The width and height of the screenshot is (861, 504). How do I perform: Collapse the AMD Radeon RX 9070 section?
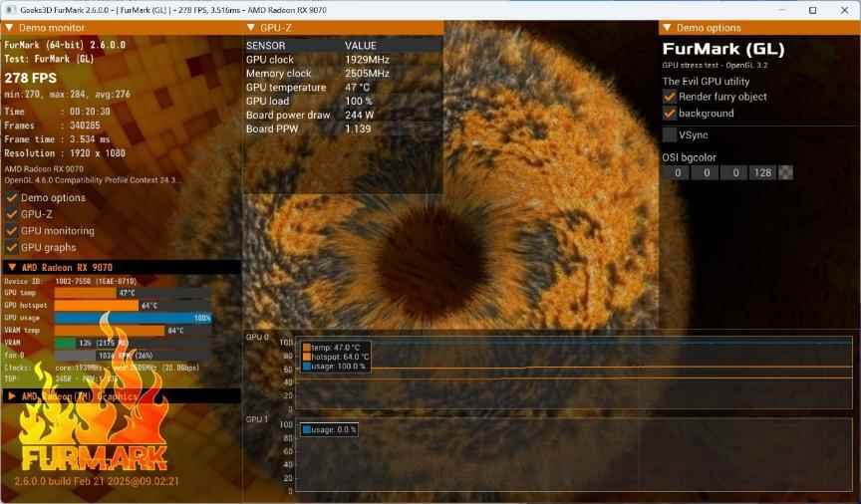point(12,267)
